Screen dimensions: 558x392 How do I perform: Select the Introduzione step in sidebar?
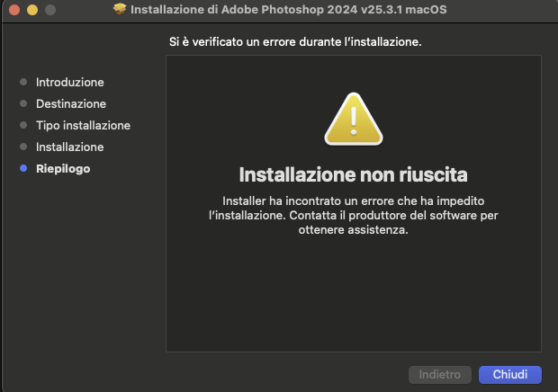pos(70,82)
